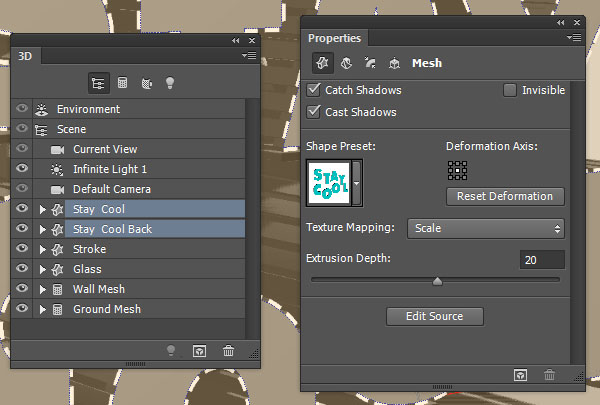Toggle visibility of Infinite Light 1

22,168
